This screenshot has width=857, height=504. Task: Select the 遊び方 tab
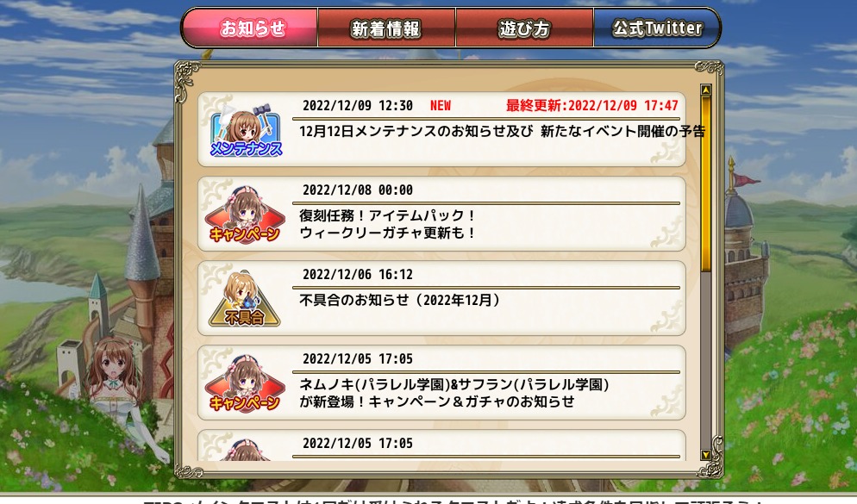[524, 28]
